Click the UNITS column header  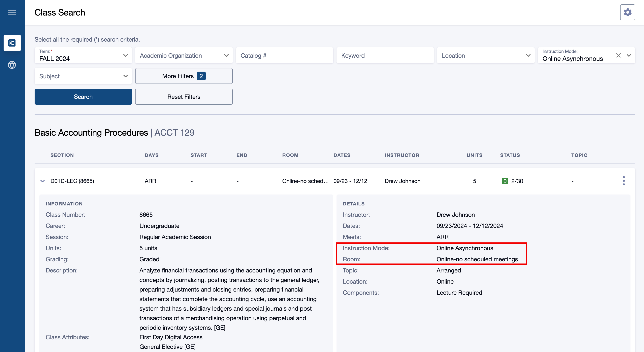point(474,155)
